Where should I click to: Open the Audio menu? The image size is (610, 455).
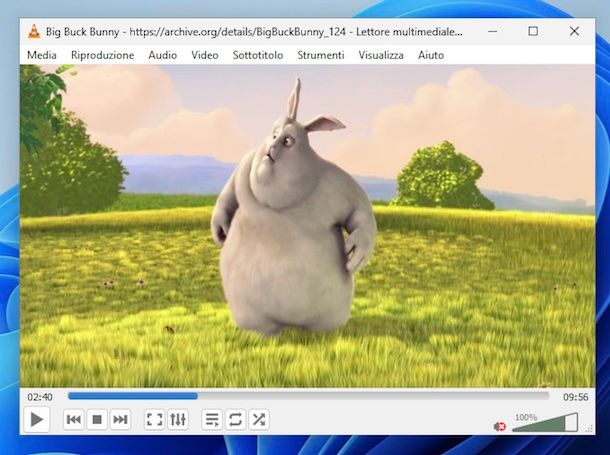[x=162, y=55]
